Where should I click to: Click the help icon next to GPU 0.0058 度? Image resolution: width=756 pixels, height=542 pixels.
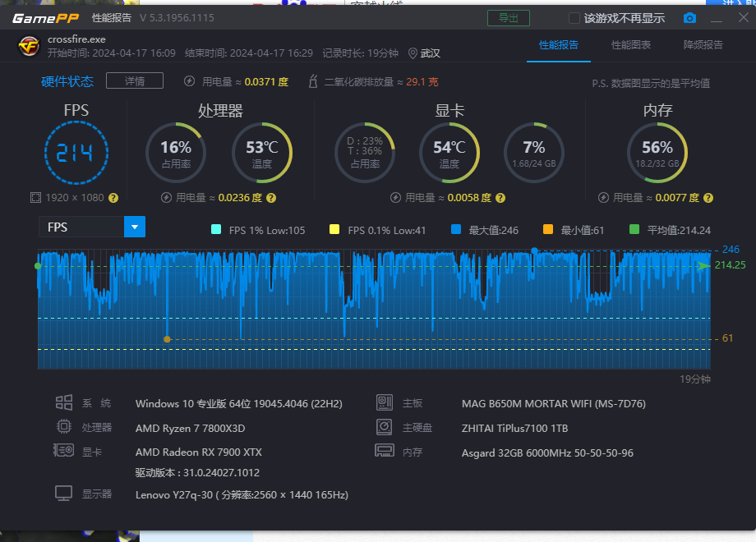[x=500, y=198]
